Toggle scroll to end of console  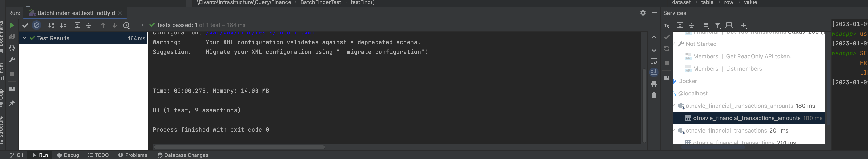(x=654, y=73)
